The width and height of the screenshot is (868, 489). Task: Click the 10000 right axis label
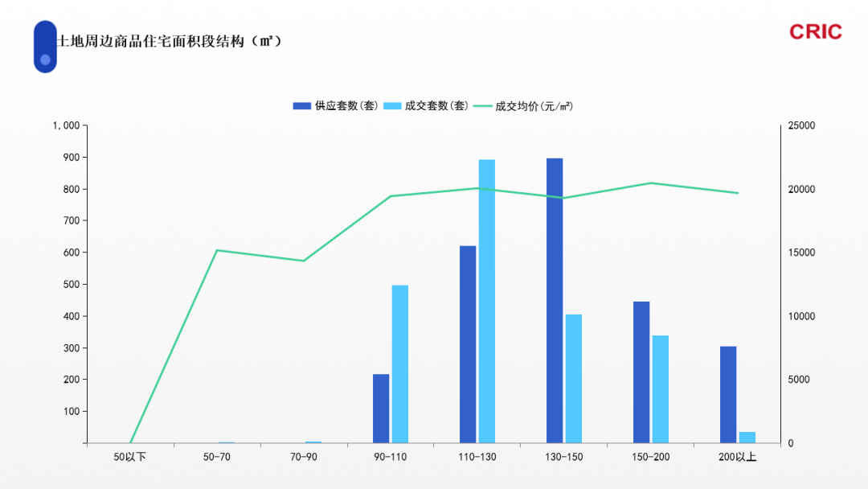[x=801, y=316]
